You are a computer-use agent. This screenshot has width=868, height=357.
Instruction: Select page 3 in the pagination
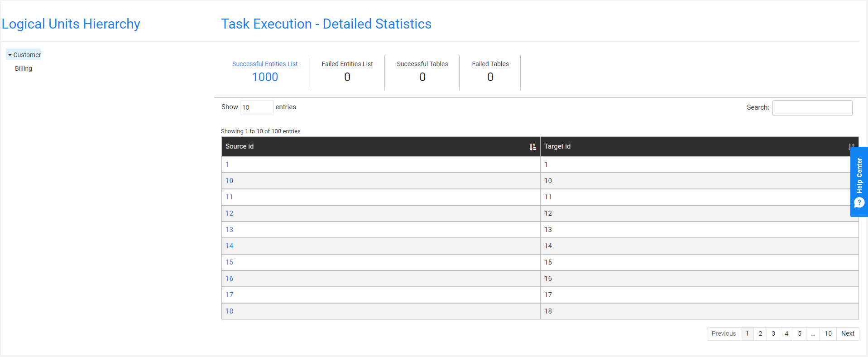coord(773,333)
